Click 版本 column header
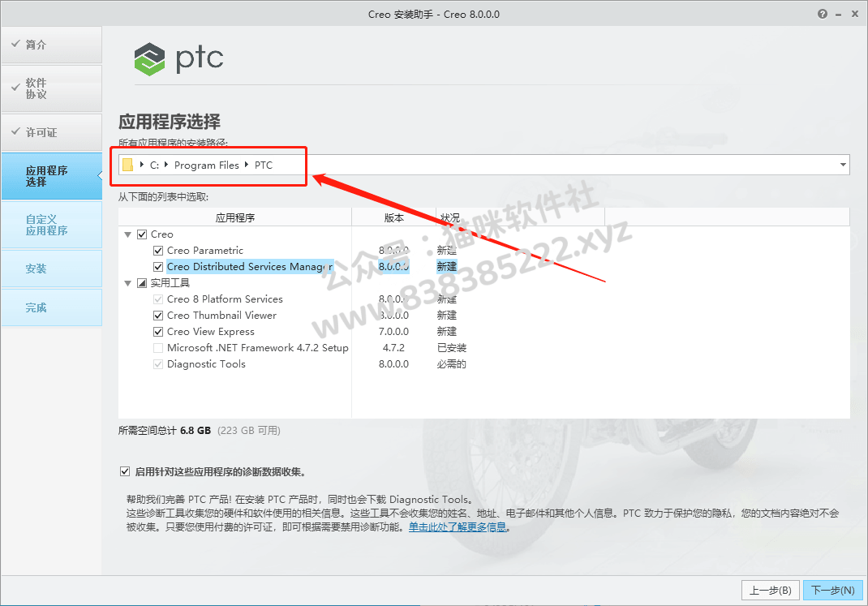The image size is (868, 606). (x=393, y=217)
